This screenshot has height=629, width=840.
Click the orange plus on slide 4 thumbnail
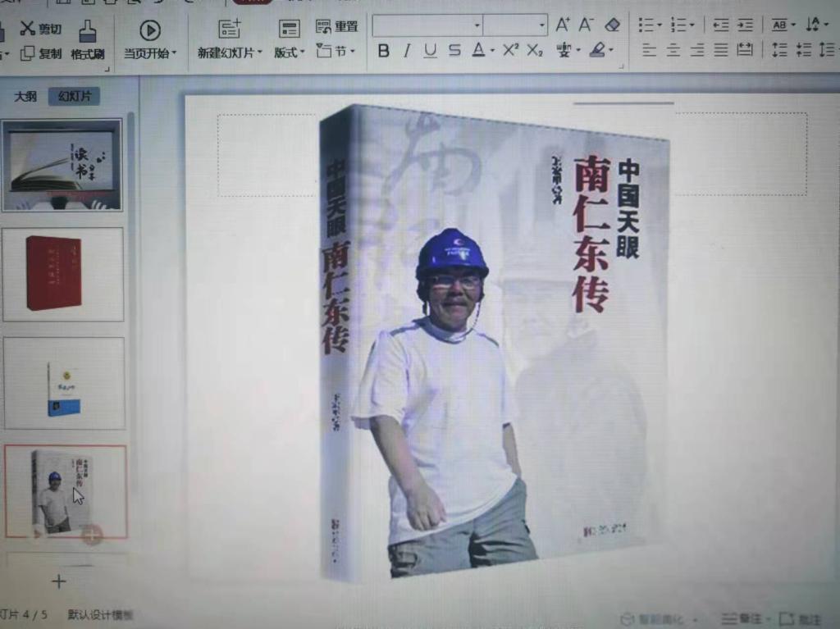click(92, 534)
